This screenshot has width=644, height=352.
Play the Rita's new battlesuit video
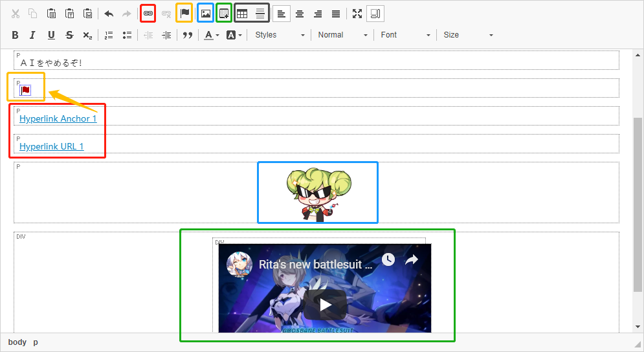[x=325, y=305]
